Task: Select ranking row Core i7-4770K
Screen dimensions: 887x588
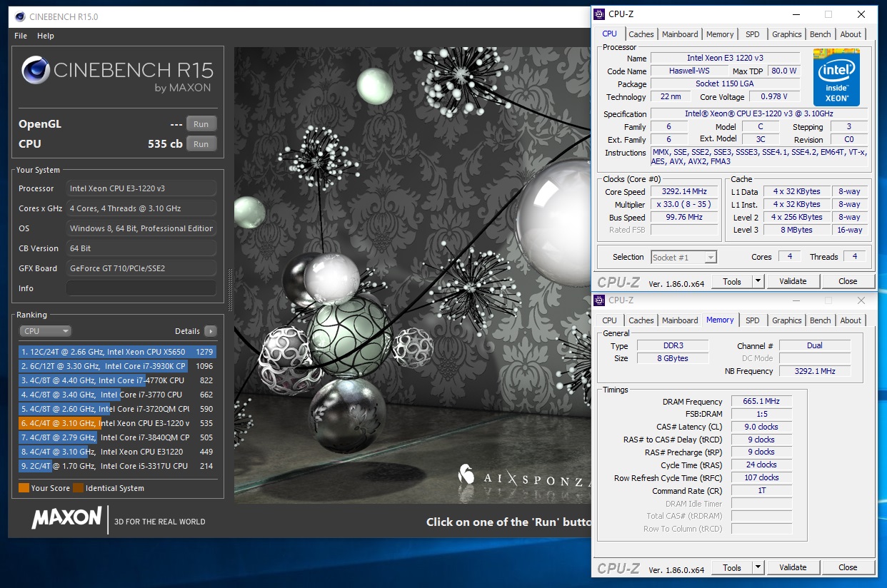Action: [x=117, y=380]
